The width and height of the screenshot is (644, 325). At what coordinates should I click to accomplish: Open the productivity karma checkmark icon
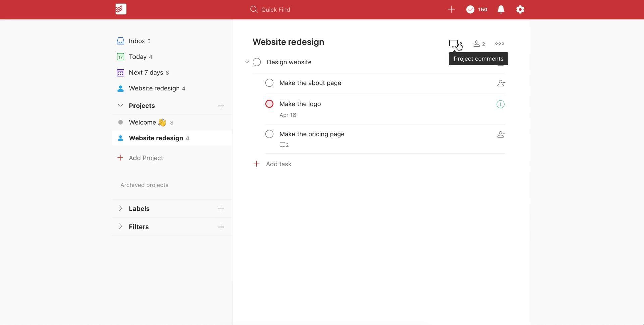pos(470,10)
